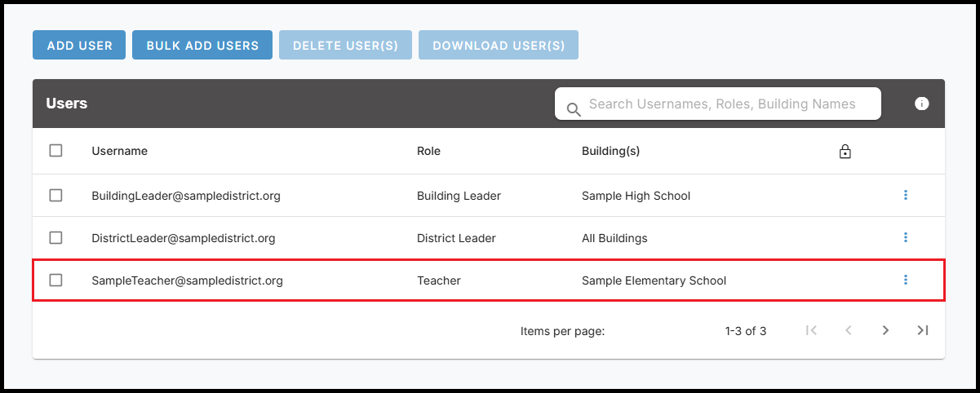
Task: Click the info icon in Users header
Action: (x=922, y=104)
